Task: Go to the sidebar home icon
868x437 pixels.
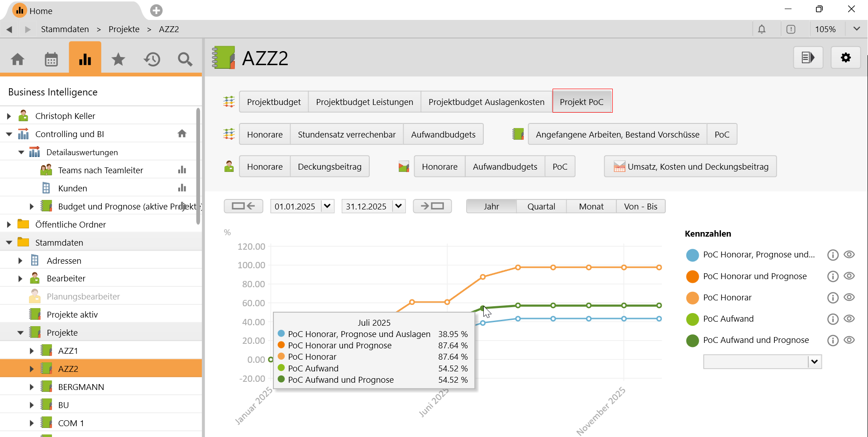Action: coord(18,59)
